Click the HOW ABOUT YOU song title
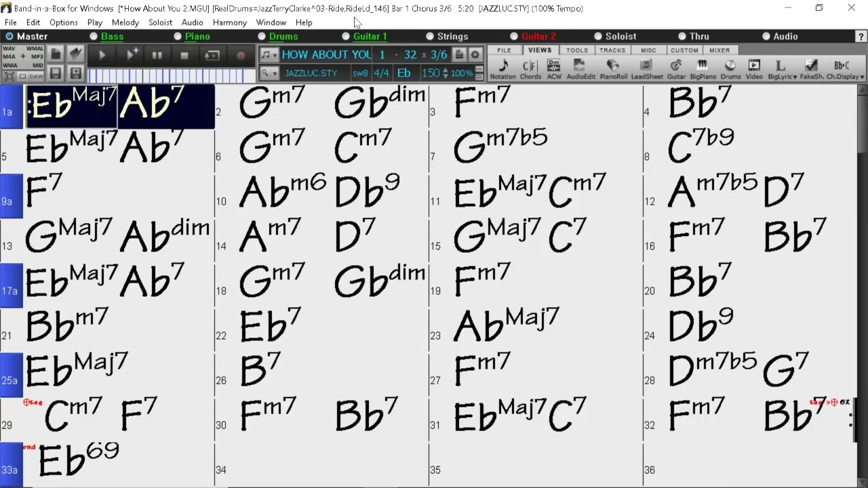 point(327,55)
